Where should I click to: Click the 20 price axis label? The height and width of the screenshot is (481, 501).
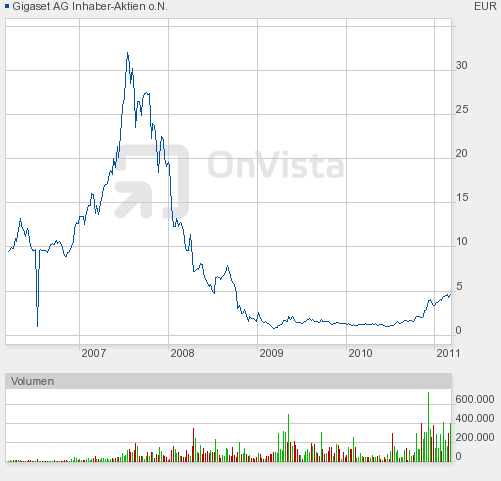pos(462,154)
